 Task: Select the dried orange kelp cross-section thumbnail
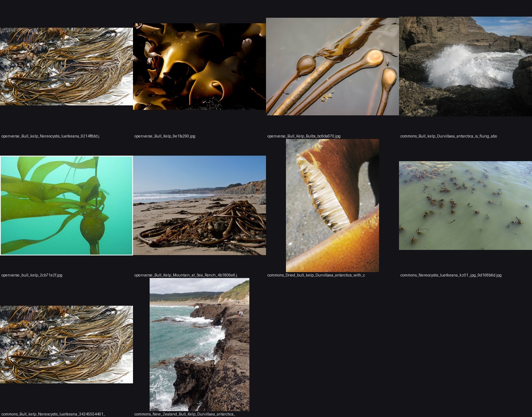point(332,206)
